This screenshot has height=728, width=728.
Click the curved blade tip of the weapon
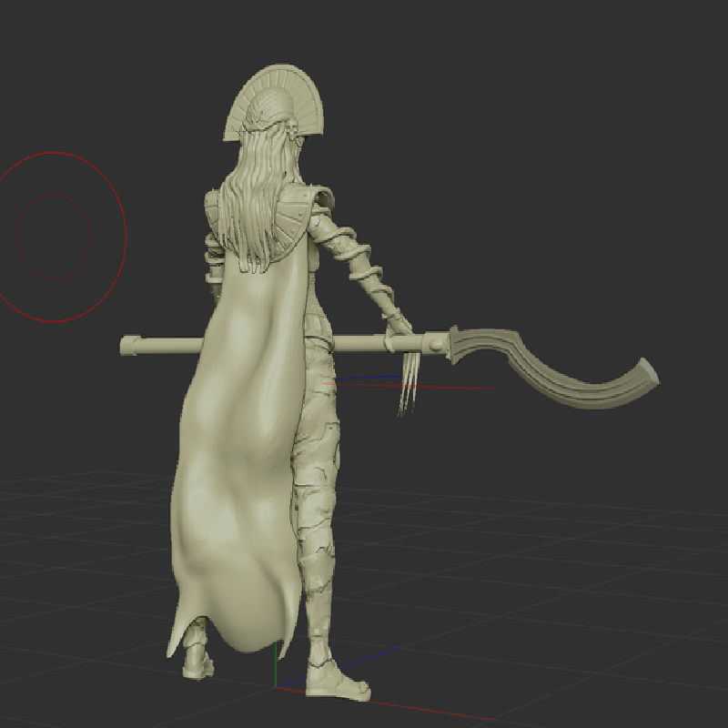pos(647,374)
